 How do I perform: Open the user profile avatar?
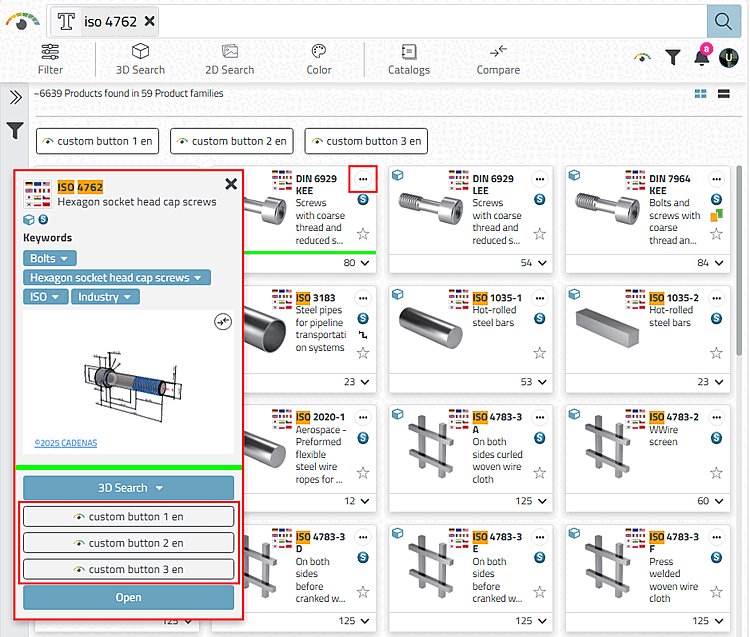(x=729, y=58)
